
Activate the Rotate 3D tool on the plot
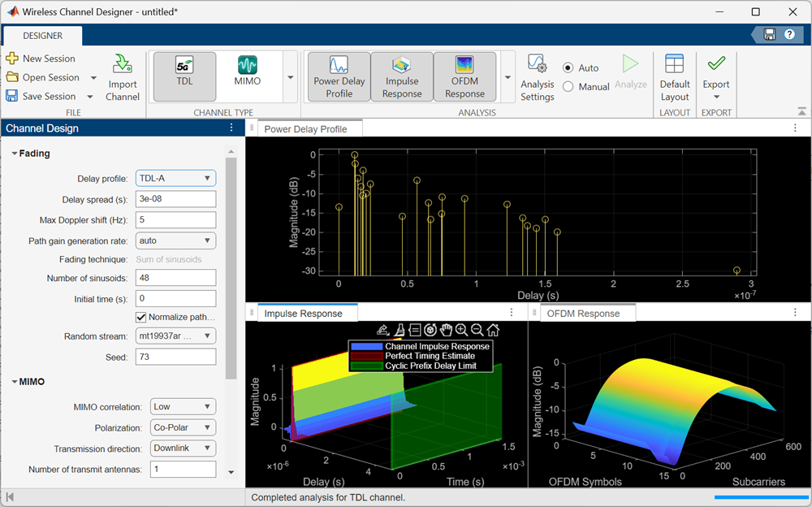coord(430,330)
